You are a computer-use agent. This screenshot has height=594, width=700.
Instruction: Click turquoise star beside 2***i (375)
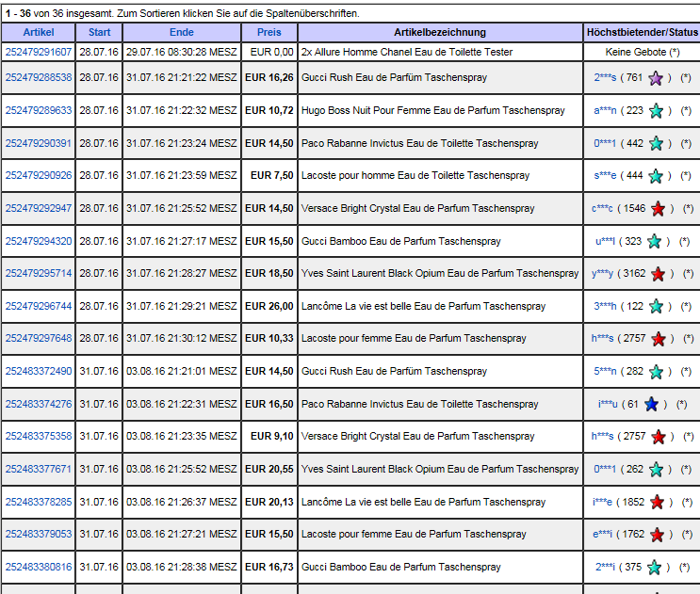tap(654, 568)
